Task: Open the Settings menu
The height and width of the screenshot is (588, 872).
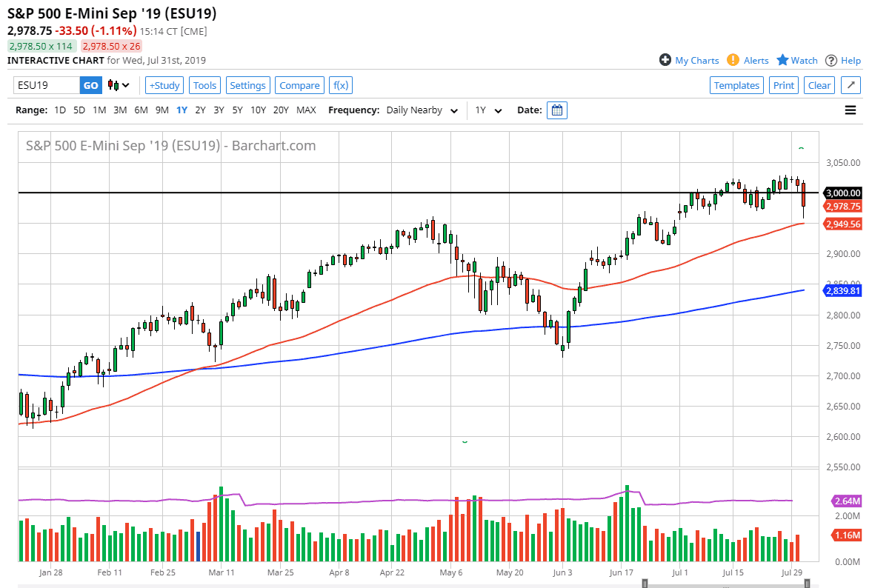Action: (248, 85)
